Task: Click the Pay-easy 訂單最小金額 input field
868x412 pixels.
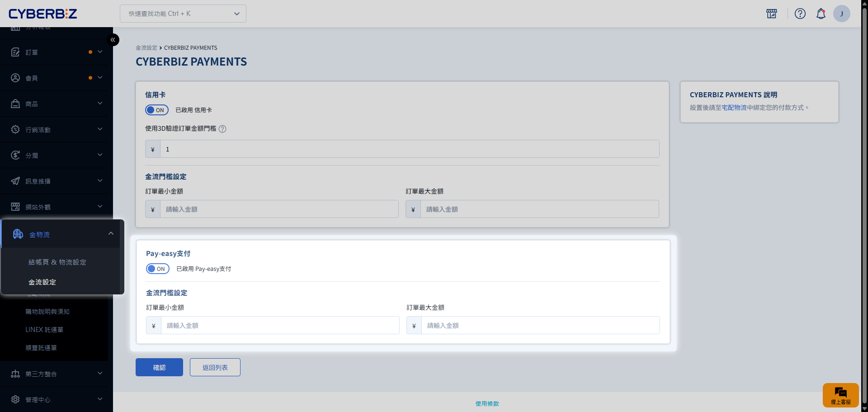Action: (x=280, y=325)
